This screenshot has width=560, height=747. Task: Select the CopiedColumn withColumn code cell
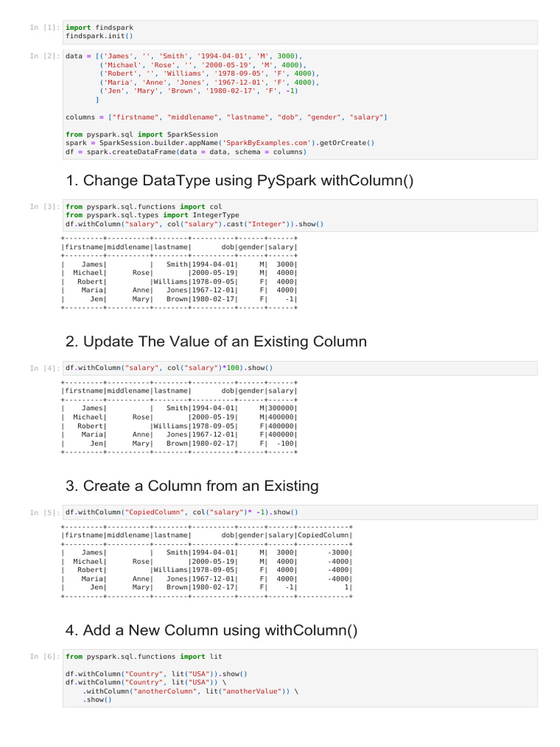tap(300, 512)
